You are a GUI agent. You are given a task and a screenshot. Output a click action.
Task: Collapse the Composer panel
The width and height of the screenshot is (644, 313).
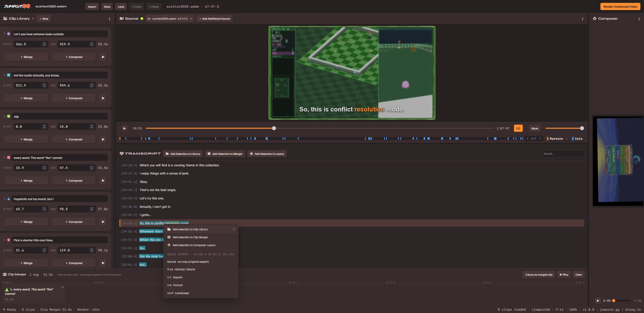[639, 19]
